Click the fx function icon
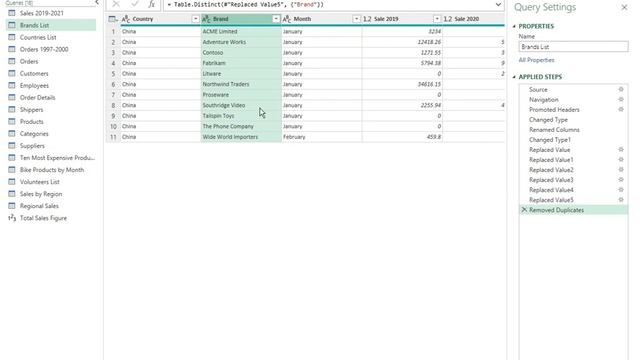The image size is (640, 360). (151, 4)
